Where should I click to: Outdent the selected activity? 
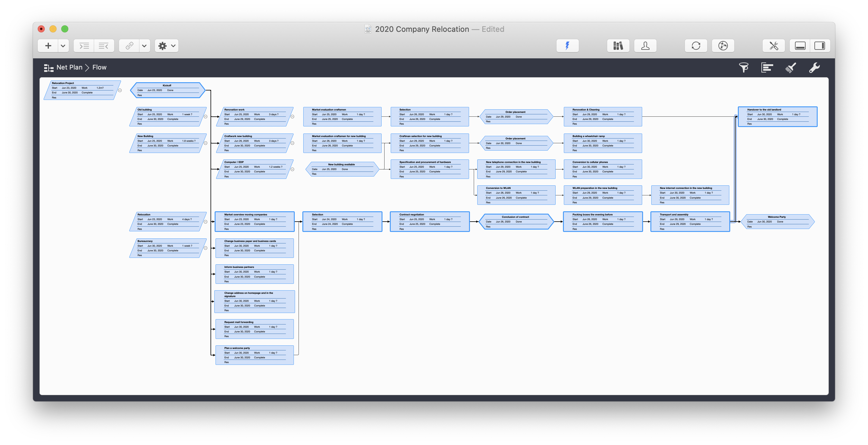click(x=104, y=46)
